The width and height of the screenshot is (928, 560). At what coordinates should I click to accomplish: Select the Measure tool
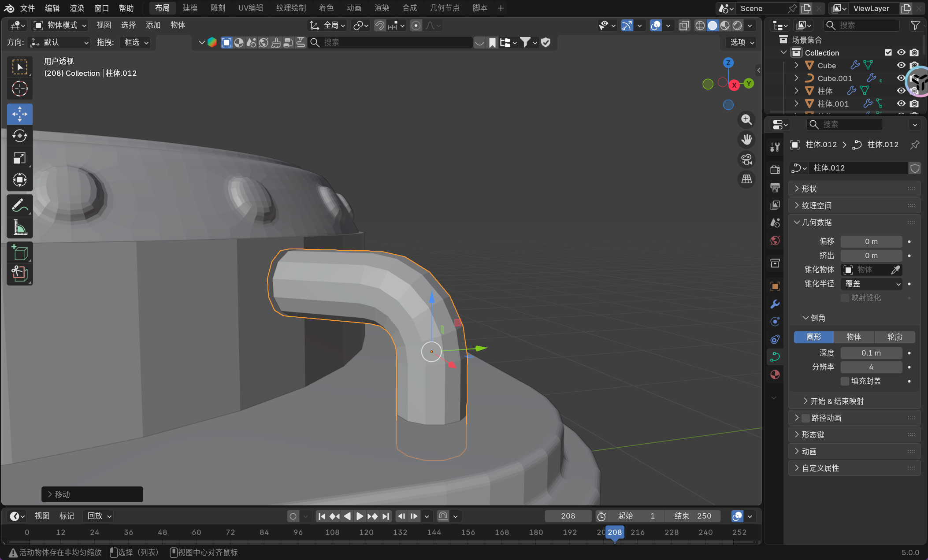pyautogui.click(x=19, y=227)
